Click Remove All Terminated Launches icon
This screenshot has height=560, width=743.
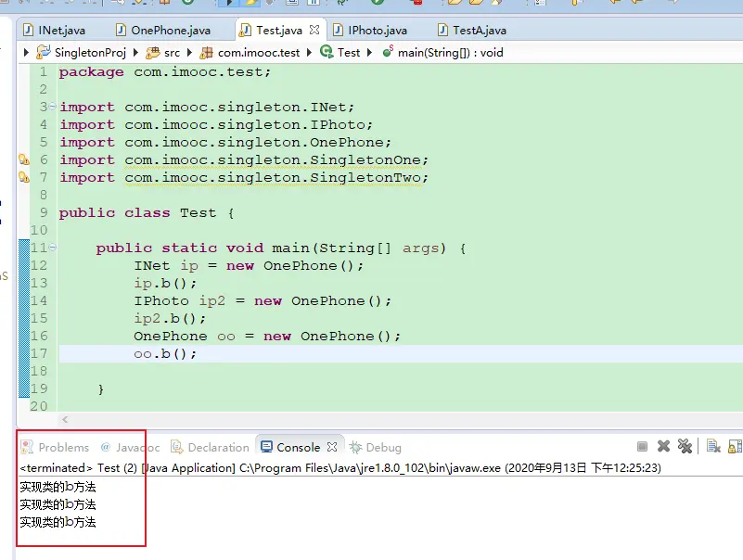(x=685, y=447)
